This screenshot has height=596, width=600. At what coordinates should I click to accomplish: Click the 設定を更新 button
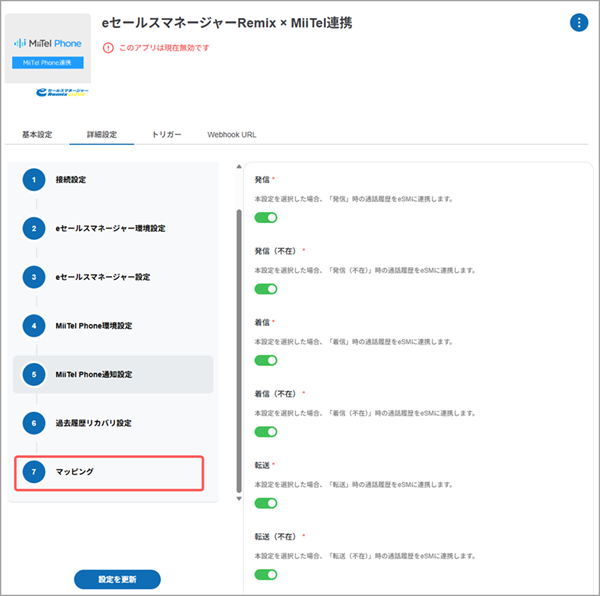pyautogui.click(x=117, y=579)
